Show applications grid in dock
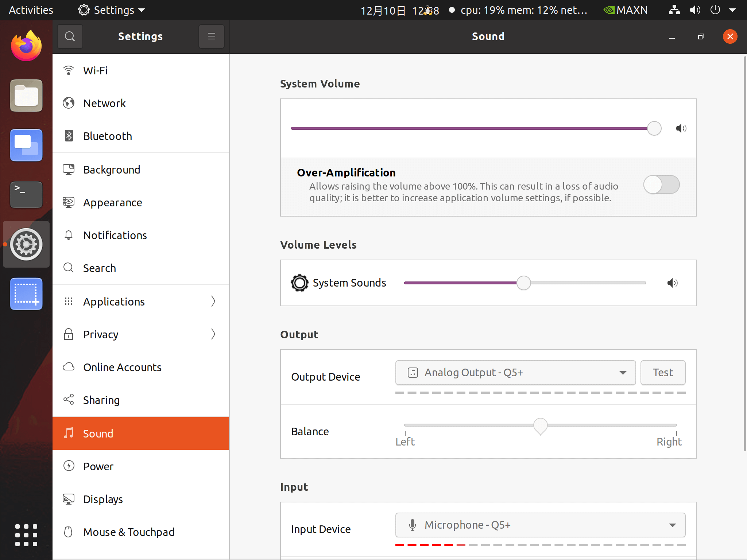 coord(26,535)
